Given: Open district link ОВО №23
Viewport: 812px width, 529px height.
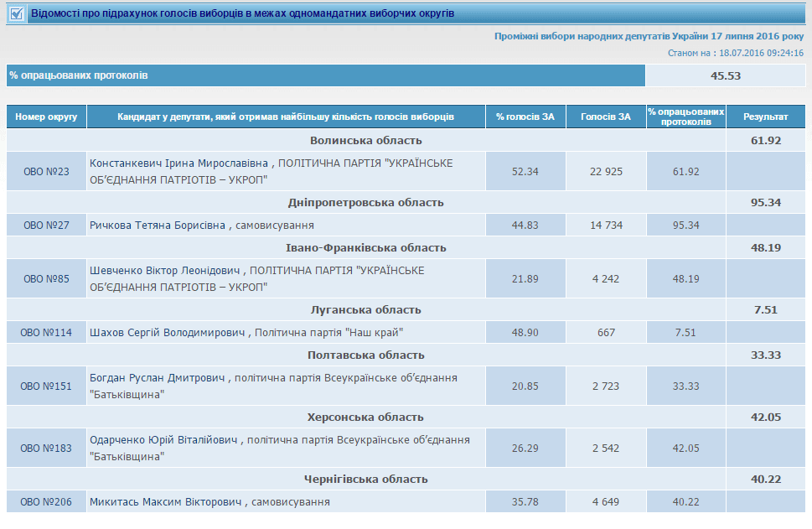Looking at the screenshot, I should [x=46, y=172].
